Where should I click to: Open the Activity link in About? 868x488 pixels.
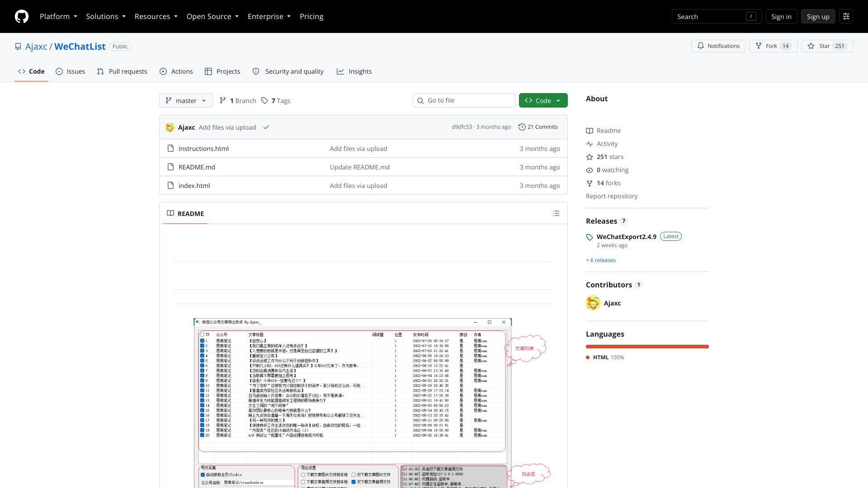[x=602, y=144]
